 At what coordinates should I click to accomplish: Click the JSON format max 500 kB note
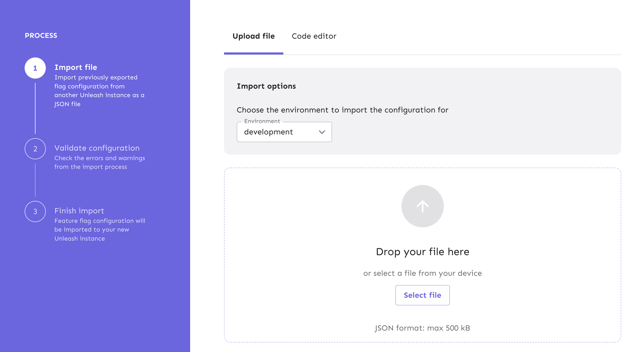[x=422, y=328]
